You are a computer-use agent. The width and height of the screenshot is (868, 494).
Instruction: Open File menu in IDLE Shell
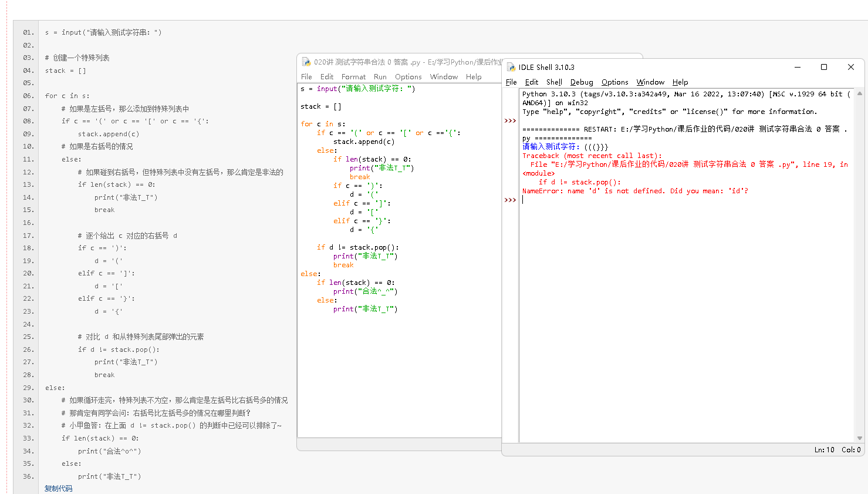pos(511,82)
